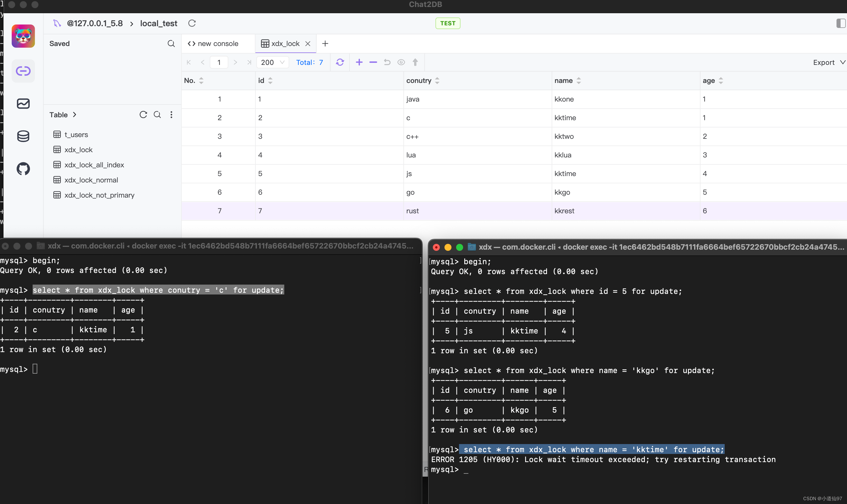Select the c++ conutry cell
Screen dimensions: 847x504
(477, 136)
